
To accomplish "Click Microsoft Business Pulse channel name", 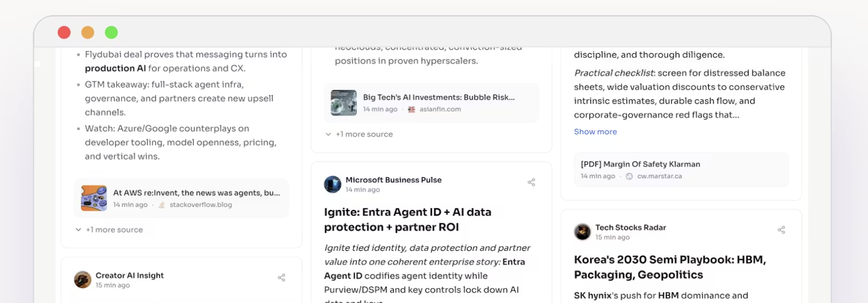I will (x=394, y=180).
